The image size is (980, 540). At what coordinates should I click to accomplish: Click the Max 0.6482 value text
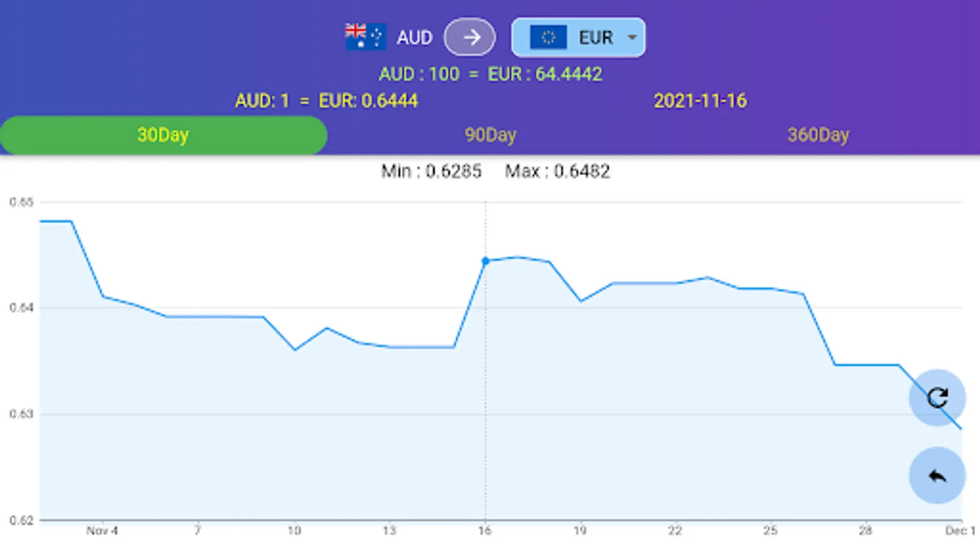557,172
